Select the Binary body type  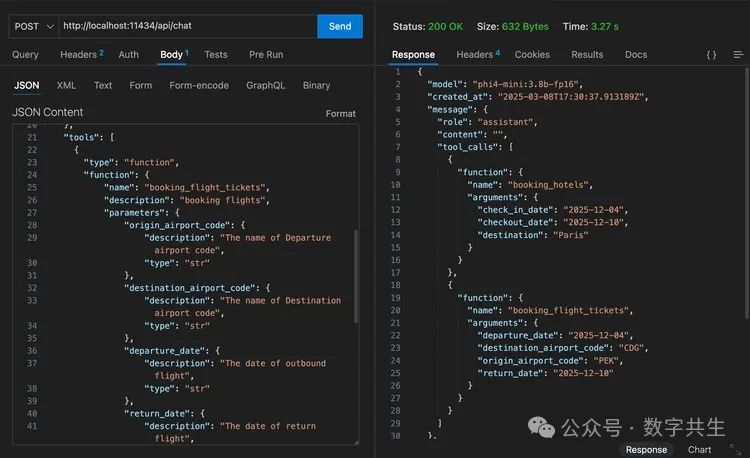click(x=316, y=86)
